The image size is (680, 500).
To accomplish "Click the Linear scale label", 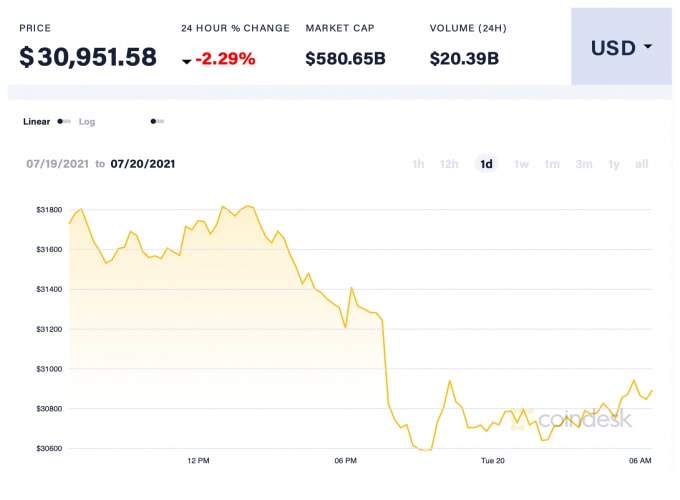I will point(36,121).
